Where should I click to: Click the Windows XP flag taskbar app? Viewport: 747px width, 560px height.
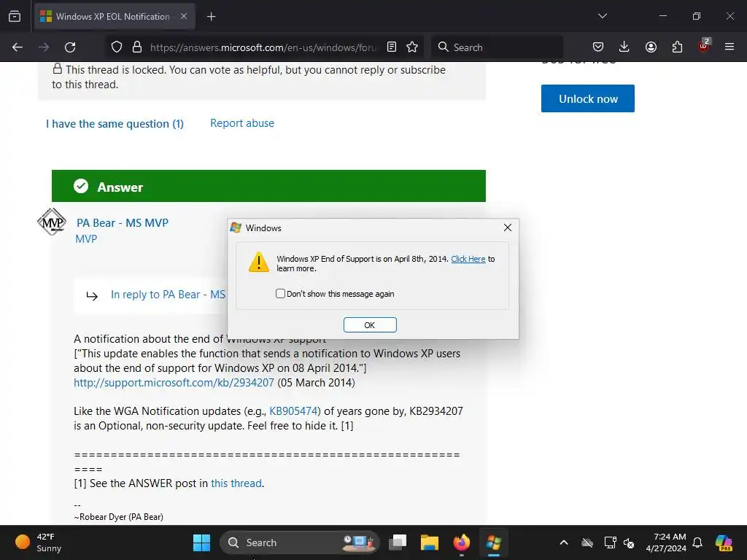point(494,542)
